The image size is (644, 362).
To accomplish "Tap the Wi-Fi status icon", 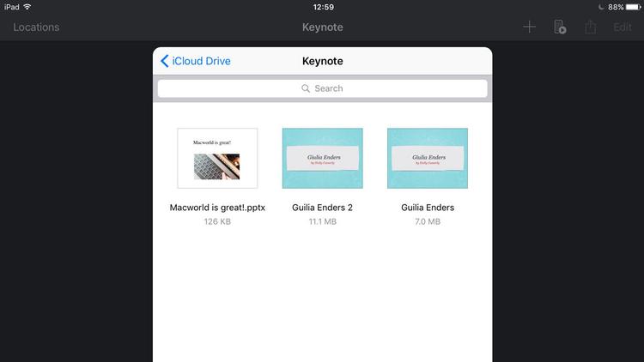I will pyautogui.click(x=27, y=7).
